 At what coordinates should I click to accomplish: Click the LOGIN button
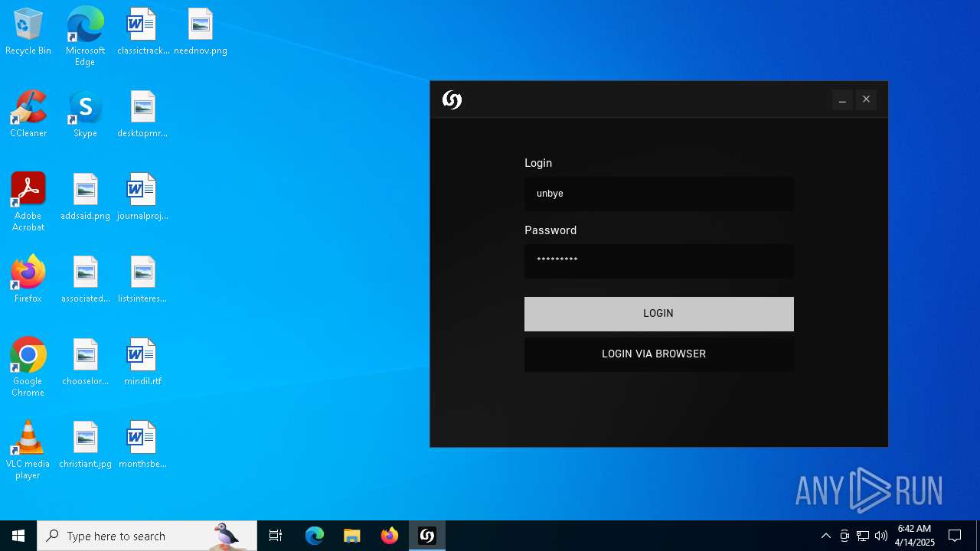[x=658, y=314]
